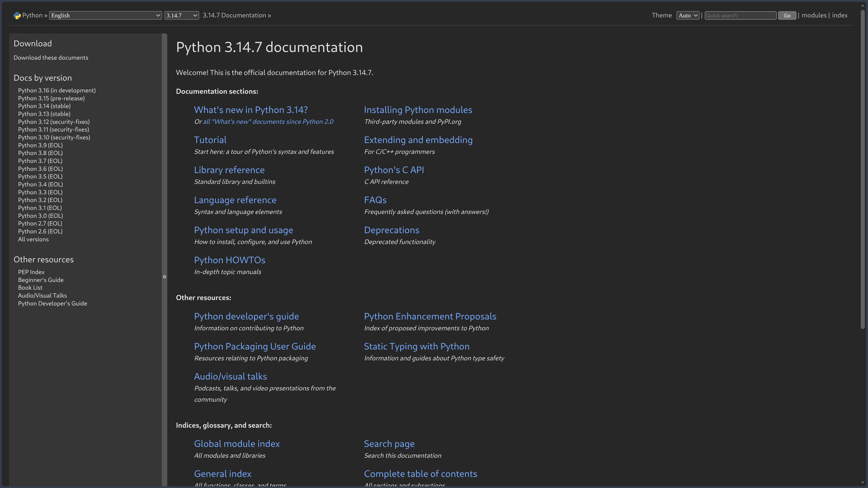Open the Global module index
868x488 pixels.
237,443
